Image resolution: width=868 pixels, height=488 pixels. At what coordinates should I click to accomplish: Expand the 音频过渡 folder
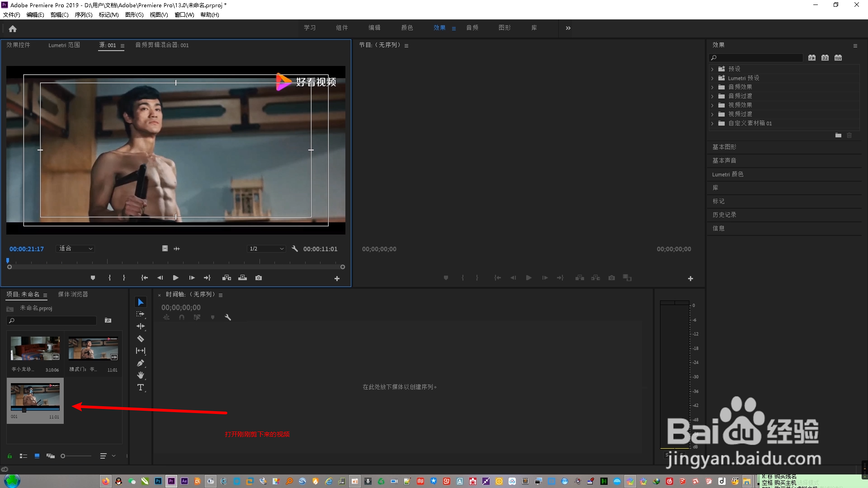(712, 96)
